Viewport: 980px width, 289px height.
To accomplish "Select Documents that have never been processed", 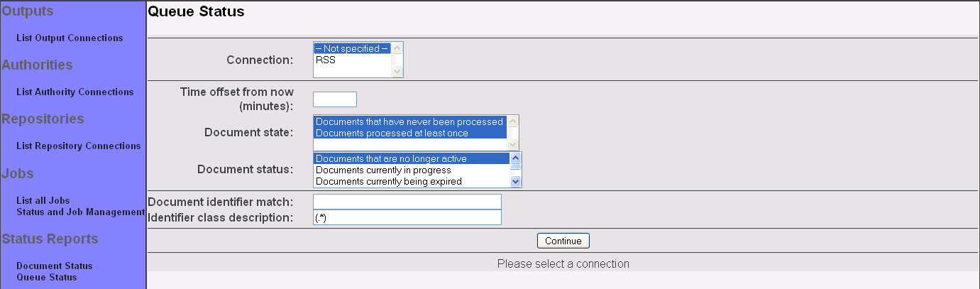I will coord(409,121).
